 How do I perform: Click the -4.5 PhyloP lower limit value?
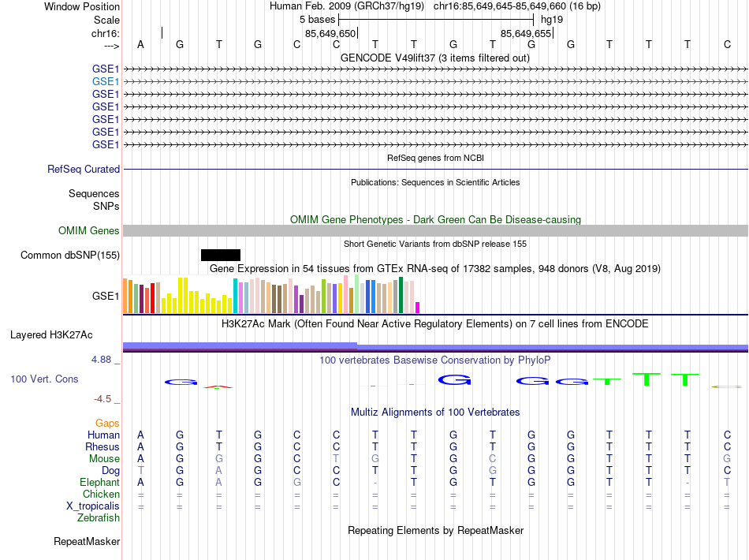[102, 399]
